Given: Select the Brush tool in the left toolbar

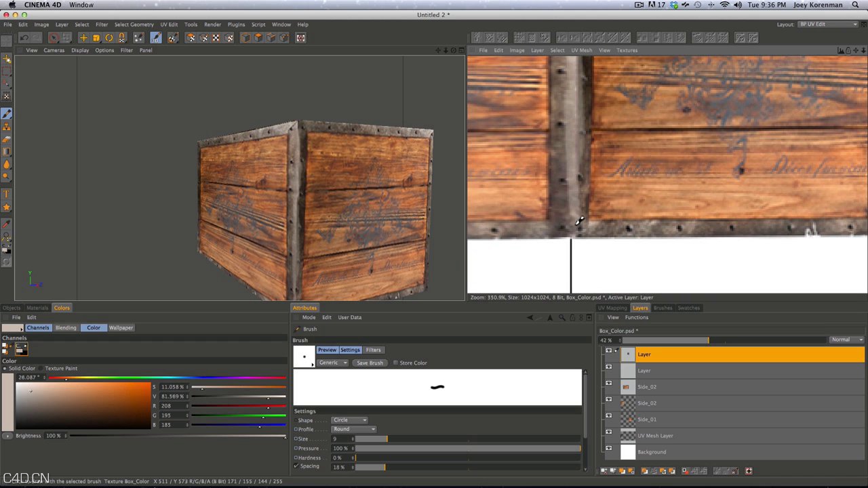Looking at the screenshot, I should [x=7, y=113].
